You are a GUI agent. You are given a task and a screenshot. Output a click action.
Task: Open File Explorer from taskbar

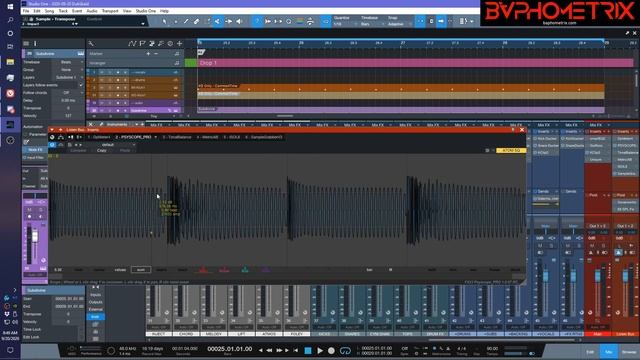click(10, 62)
